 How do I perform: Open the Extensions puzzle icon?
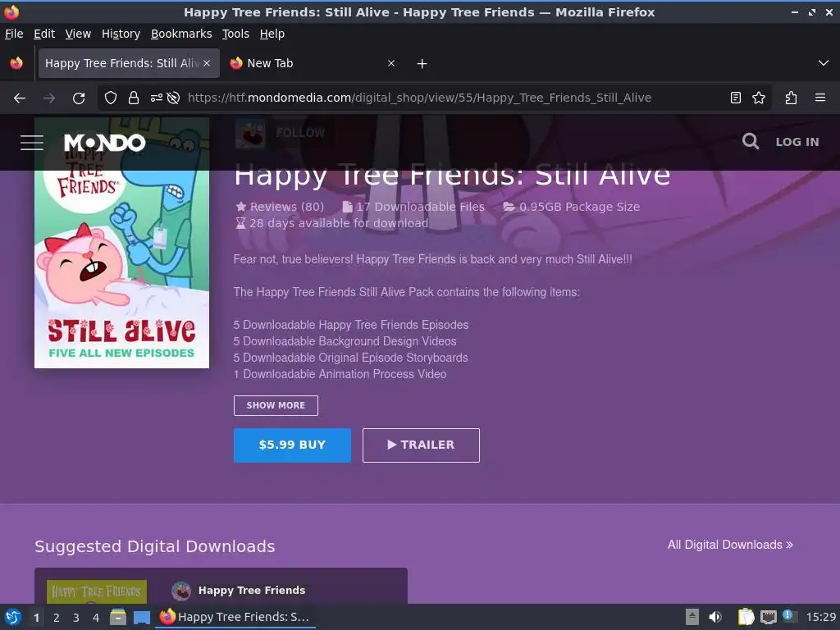pyautogui.click(x=791, y=98)
